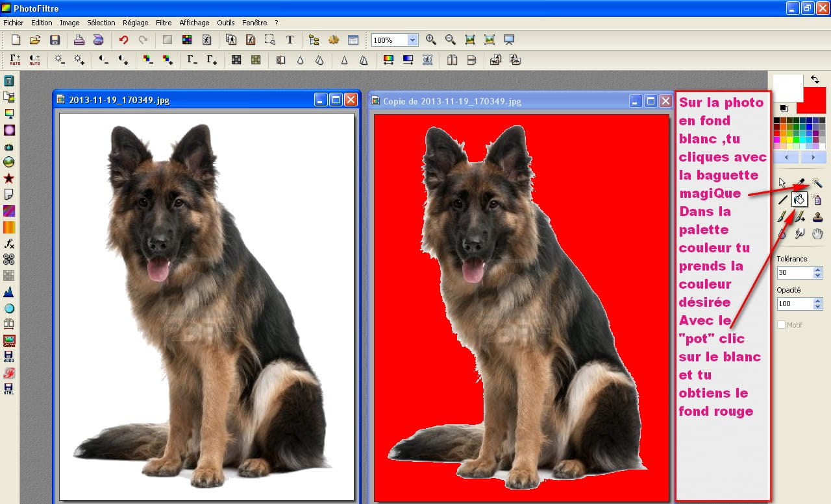Increase Opacité with its up arrow

coord(818,301)
